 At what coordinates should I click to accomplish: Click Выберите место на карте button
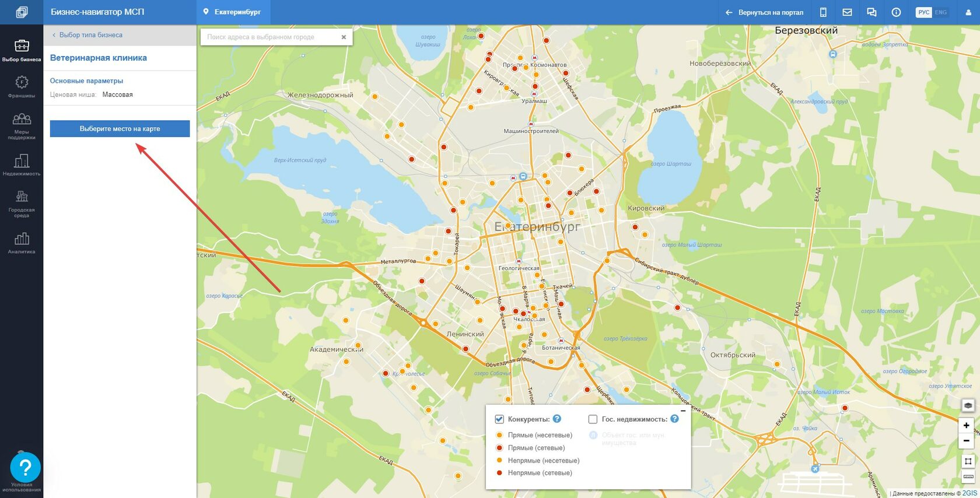pos(120,129)
